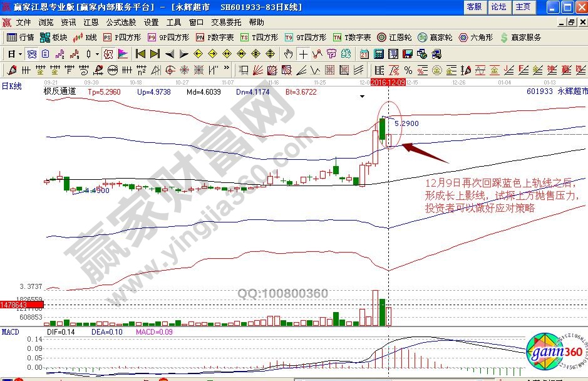Expand the candlestick type dropdown arrow
588x381 pixels.
(97, 54)
